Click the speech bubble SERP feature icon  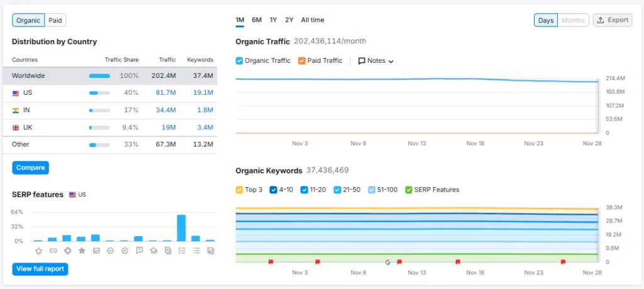tap(138, 251)
